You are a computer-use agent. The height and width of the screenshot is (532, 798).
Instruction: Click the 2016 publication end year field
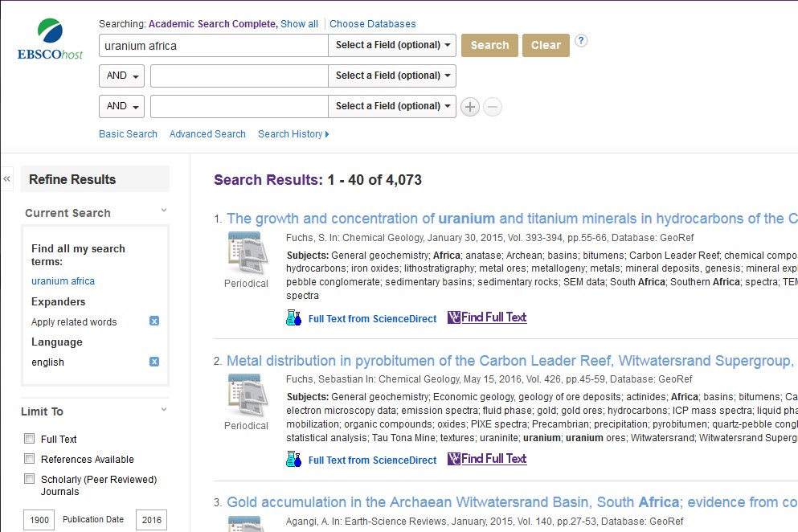click(152, 520)
